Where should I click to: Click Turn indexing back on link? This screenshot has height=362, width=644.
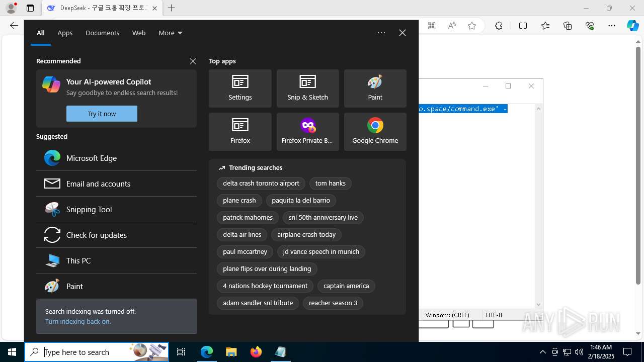click(78, 321)
